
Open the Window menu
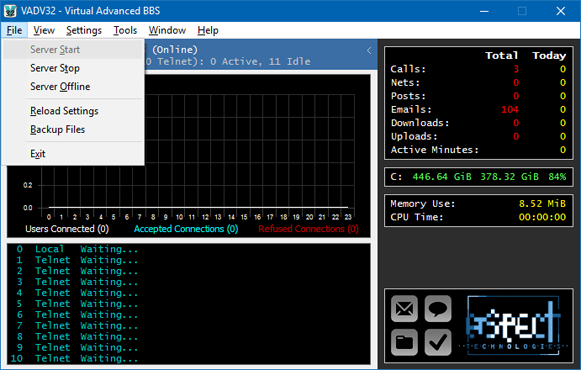(x=167, y=30)
